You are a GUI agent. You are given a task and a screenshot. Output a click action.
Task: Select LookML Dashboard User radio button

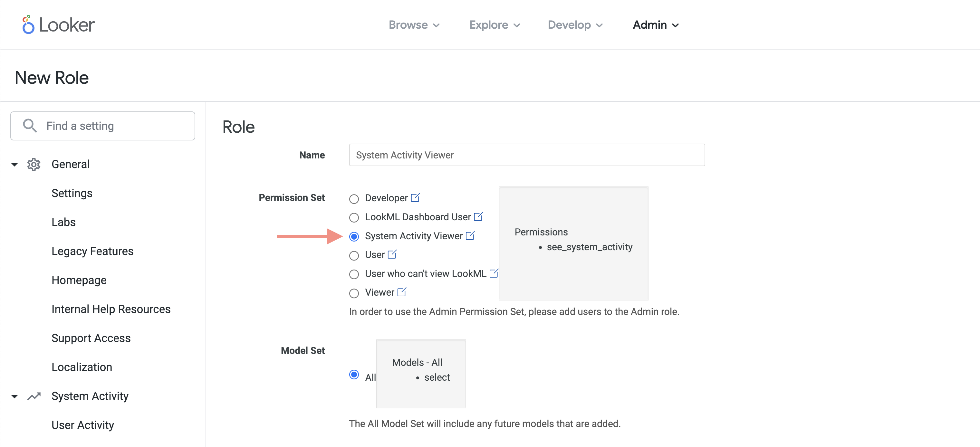coord(354,218)
